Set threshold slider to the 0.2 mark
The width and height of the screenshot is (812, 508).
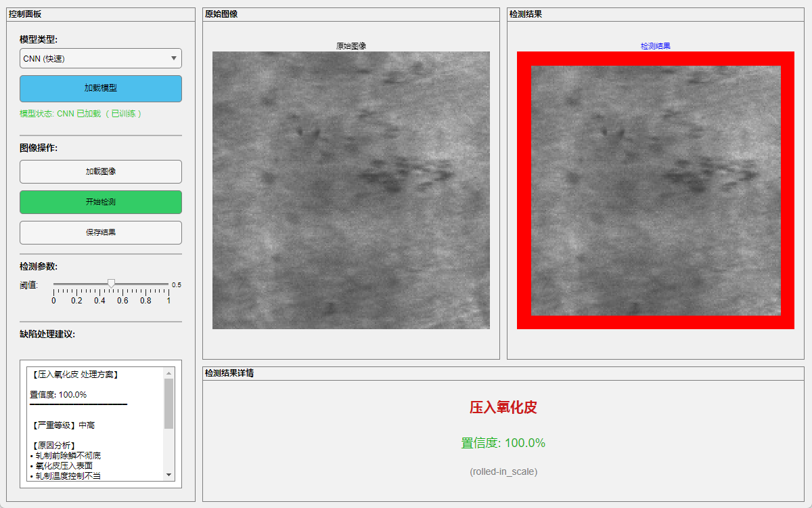tap(76, 284)
